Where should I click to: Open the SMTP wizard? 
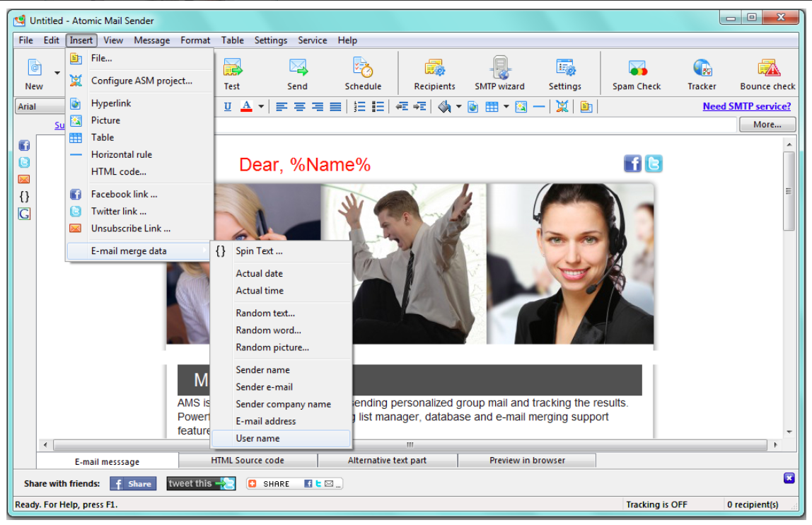tap(499, 71)
